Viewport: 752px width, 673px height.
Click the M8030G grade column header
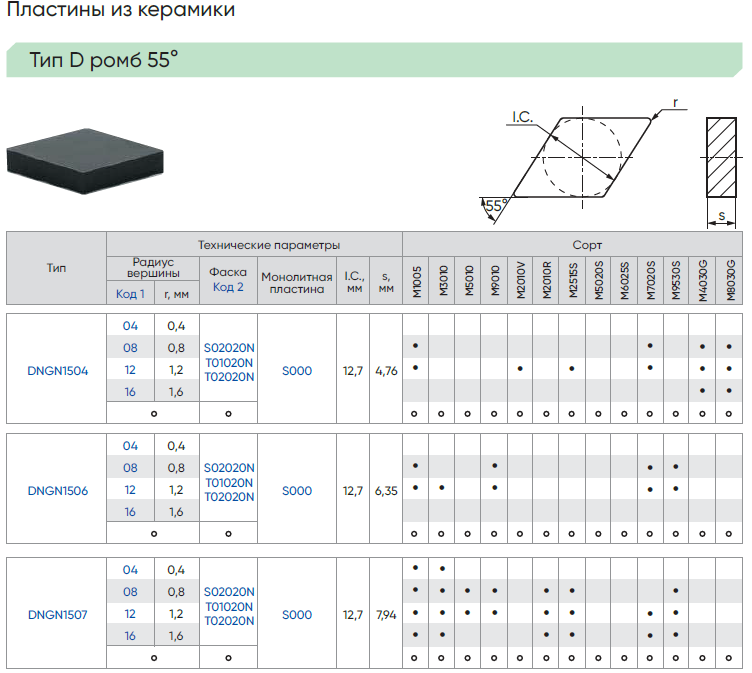[730, 281]
